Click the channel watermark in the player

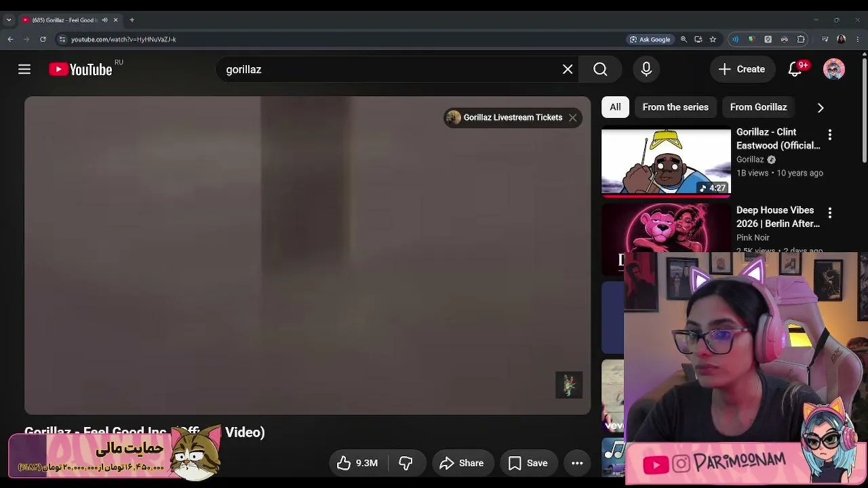(569, 385)
